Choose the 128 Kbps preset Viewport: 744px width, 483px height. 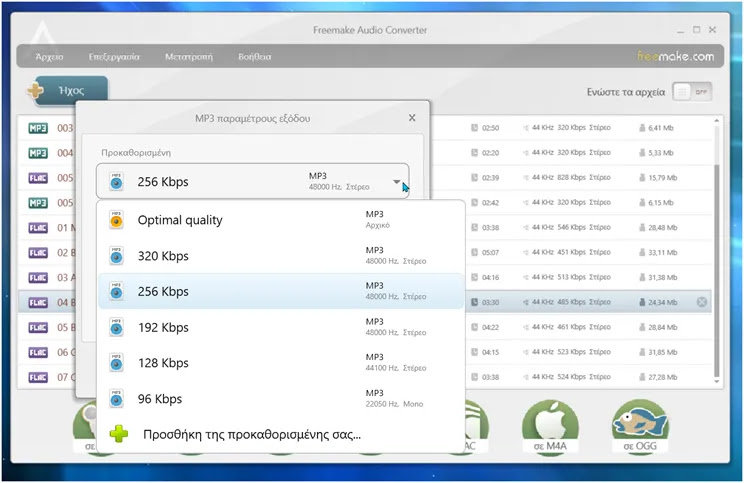click(280, 363)
